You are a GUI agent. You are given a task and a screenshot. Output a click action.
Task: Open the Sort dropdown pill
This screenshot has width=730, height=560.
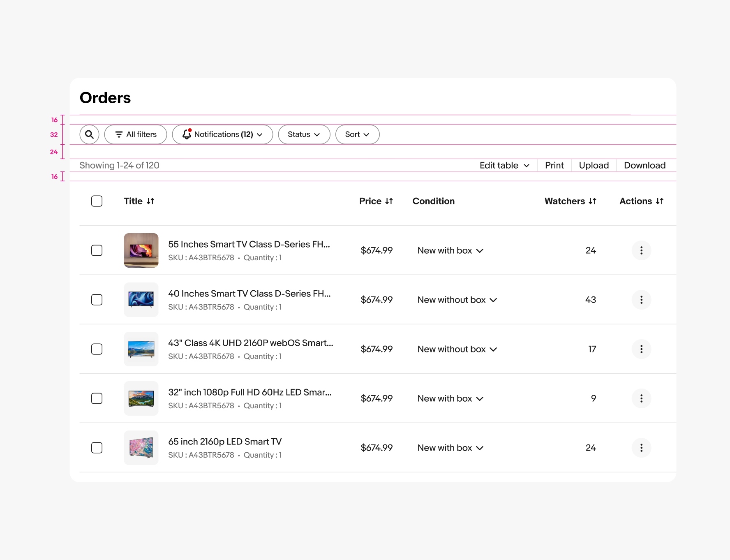[x=357, y=134]
